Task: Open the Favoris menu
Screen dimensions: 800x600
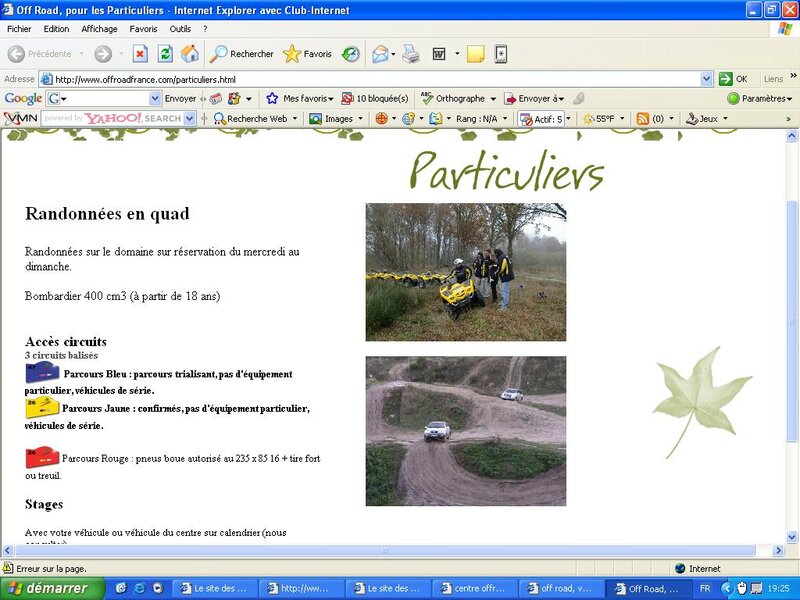Action: [x=143, y=29]
